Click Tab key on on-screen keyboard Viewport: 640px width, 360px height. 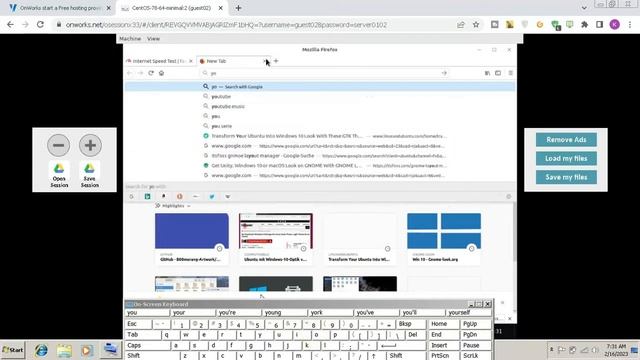pyautogui.click(x=142, y=335)
